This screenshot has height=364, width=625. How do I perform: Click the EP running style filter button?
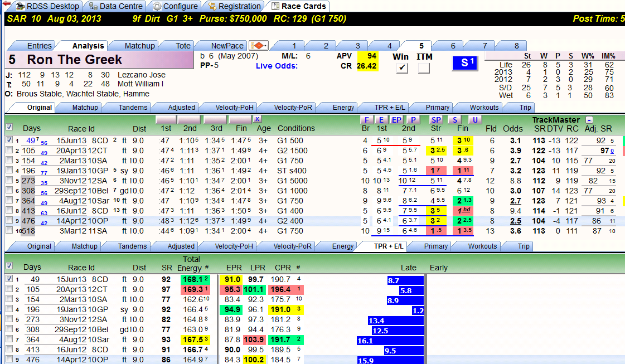tap(396, 120)
